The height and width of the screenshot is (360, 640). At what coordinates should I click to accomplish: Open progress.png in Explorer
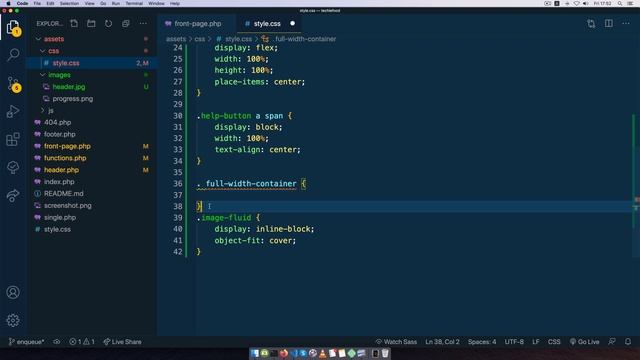(72, 99)
